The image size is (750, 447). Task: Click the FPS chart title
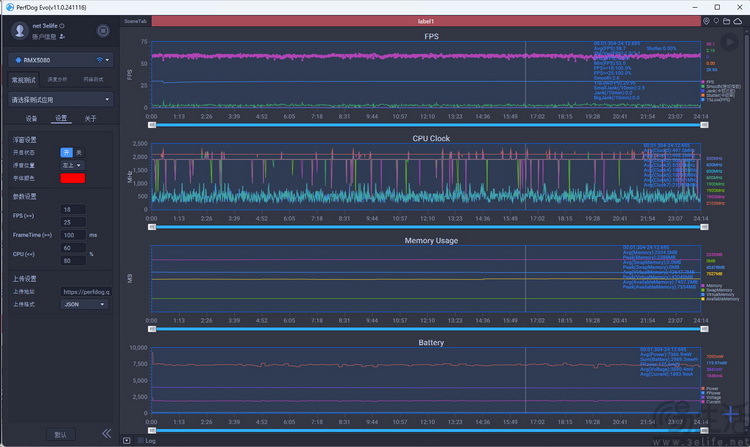point(431,36)
